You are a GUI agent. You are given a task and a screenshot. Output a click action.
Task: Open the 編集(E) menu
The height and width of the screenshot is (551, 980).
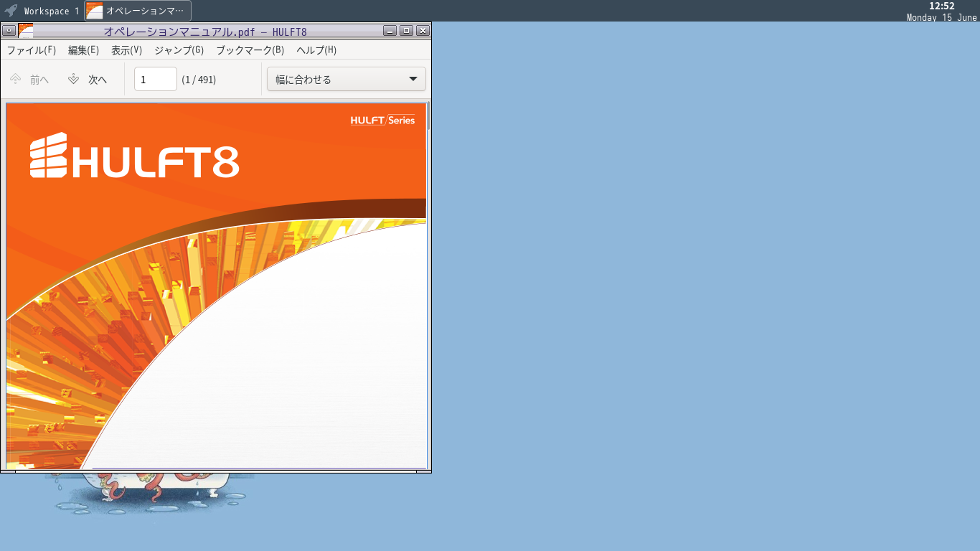tap(83, 50)
